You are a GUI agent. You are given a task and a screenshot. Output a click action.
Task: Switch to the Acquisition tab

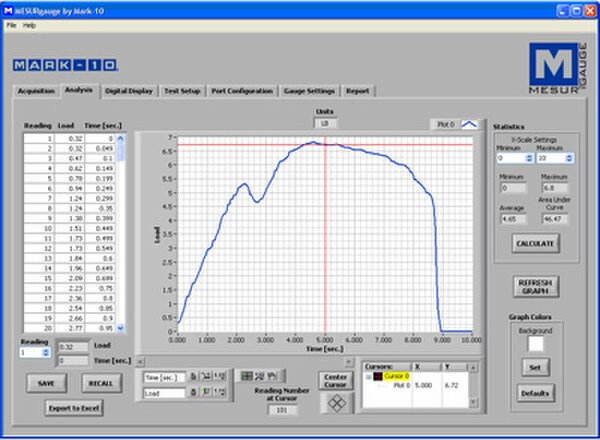click(x=36, y=91)
